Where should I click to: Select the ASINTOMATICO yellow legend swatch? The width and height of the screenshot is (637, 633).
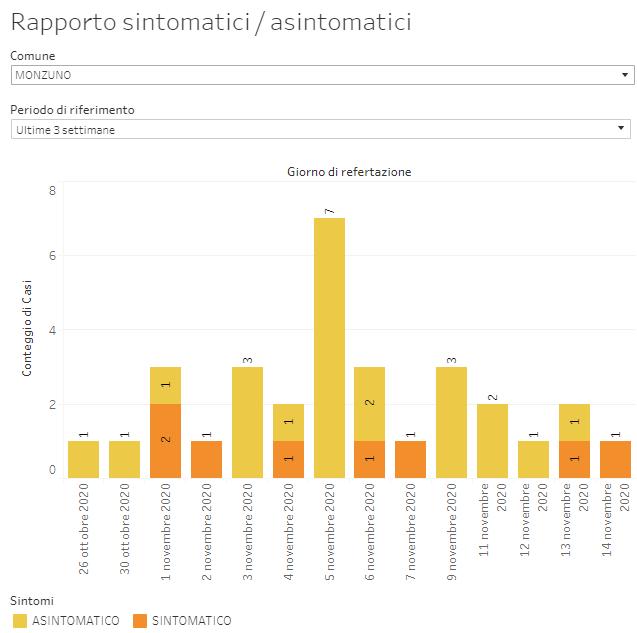18,621
